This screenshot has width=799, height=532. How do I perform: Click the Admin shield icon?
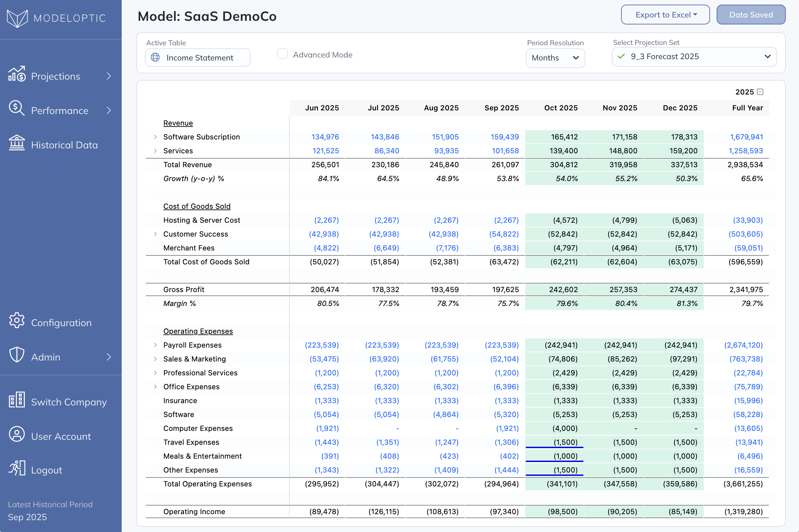pos(17,355)
